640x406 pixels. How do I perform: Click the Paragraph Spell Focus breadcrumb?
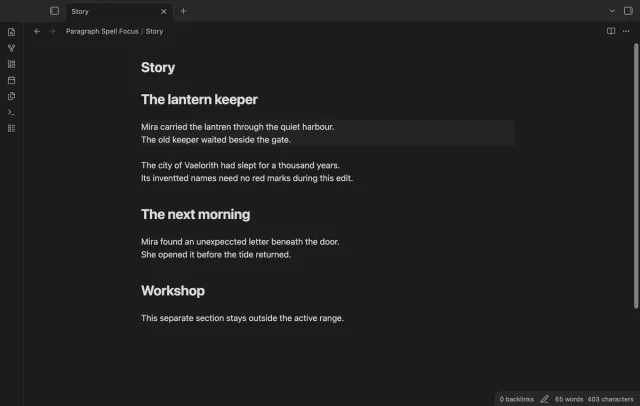[102, 31]
